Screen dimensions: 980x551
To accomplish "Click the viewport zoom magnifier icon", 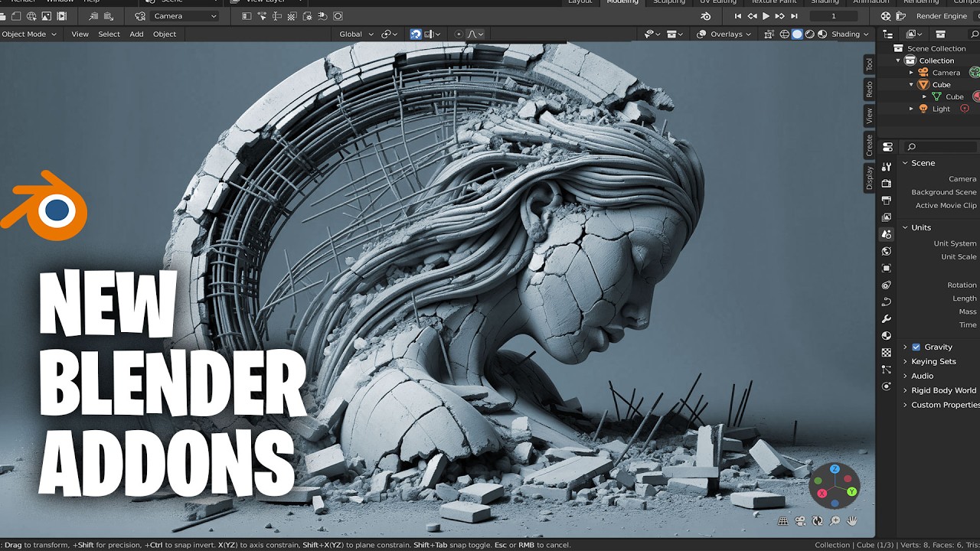I will point(835,521).
